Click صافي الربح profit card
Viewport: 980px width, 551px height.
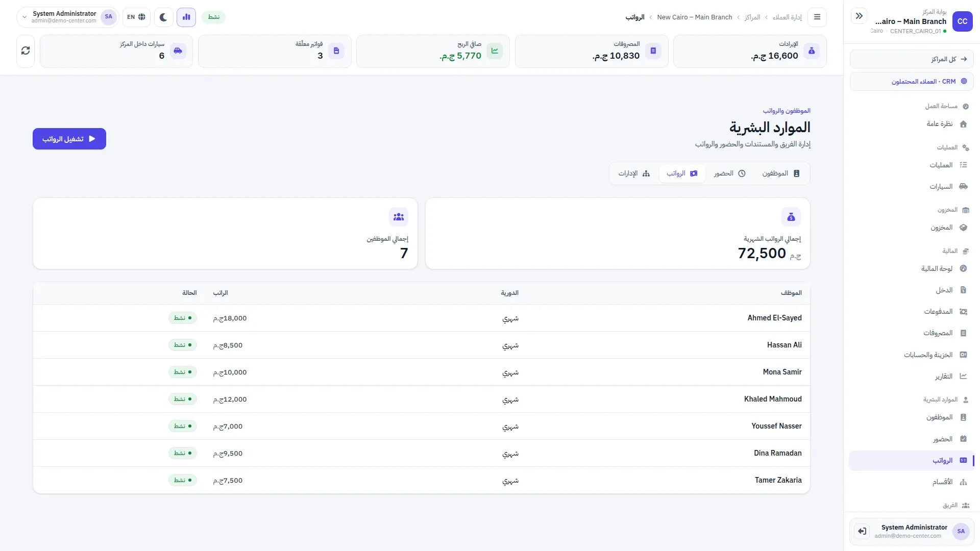click(433, 51)
